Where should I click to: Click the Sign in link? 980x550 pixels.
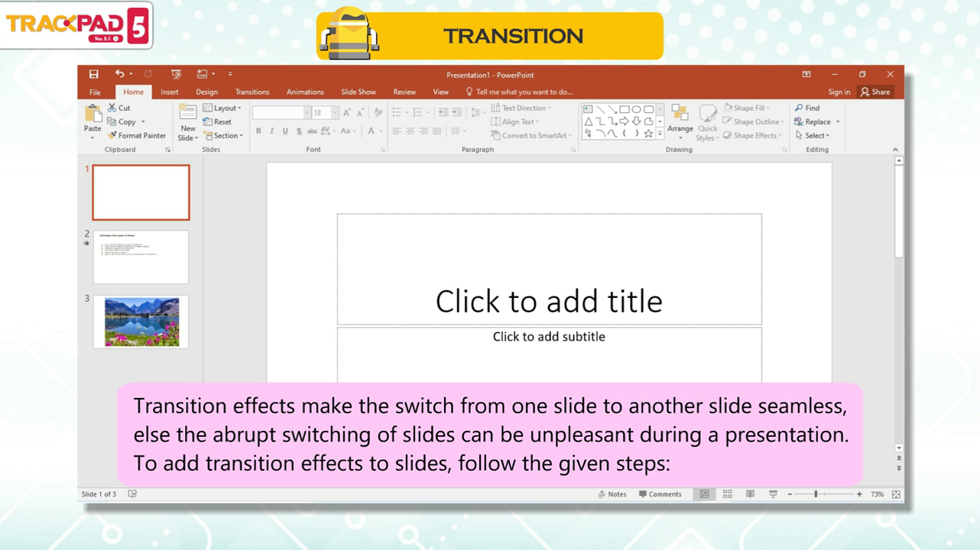click(x=839, y=92)
